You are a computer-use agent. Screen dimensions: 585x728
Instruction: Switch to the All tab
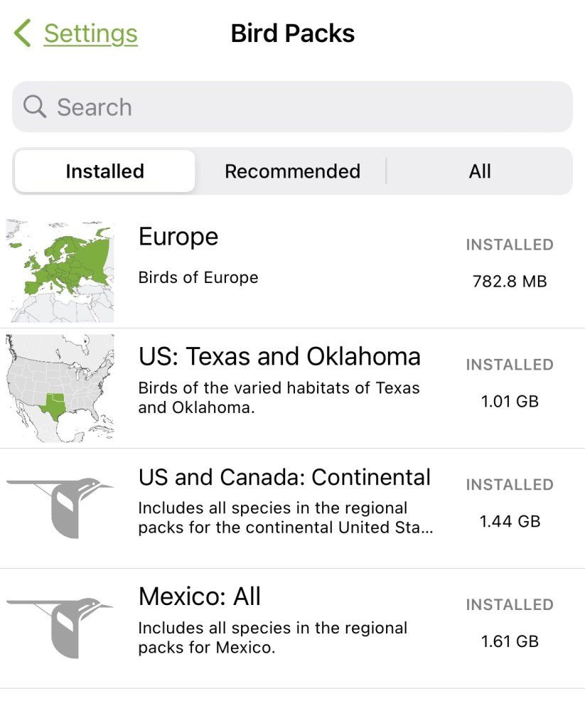coord(480,171)
